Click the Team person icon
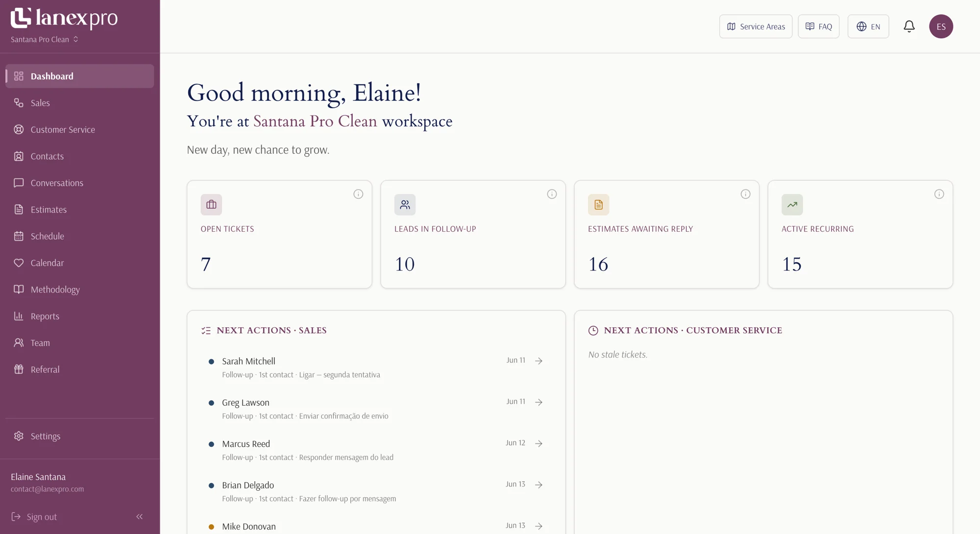Image resolution: width=980 pixels, height=534 pixels. (x=19, y=343)
